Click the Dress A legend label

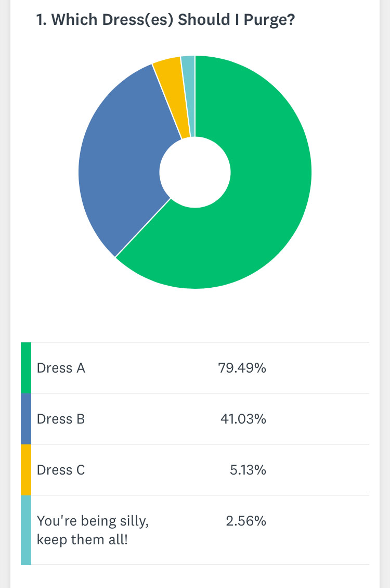pos(61,368)
